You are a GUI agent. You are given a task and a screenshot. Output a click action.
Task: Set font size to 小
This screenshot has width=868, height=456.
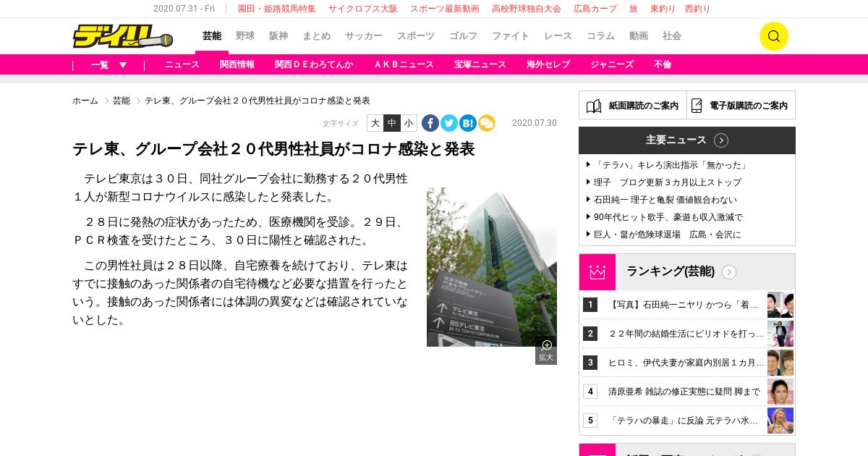coord(409,123)
